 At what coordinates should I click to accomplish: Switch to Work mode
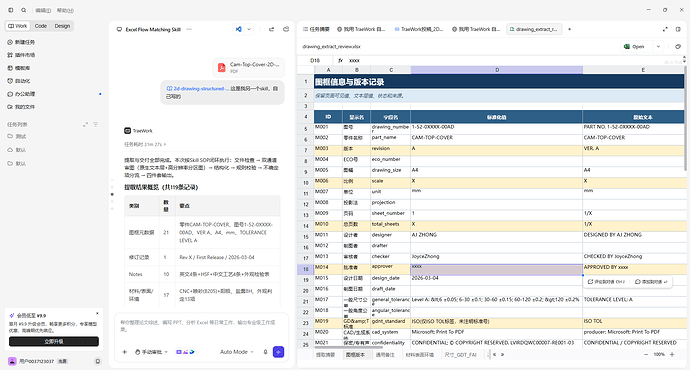[18, 26]
